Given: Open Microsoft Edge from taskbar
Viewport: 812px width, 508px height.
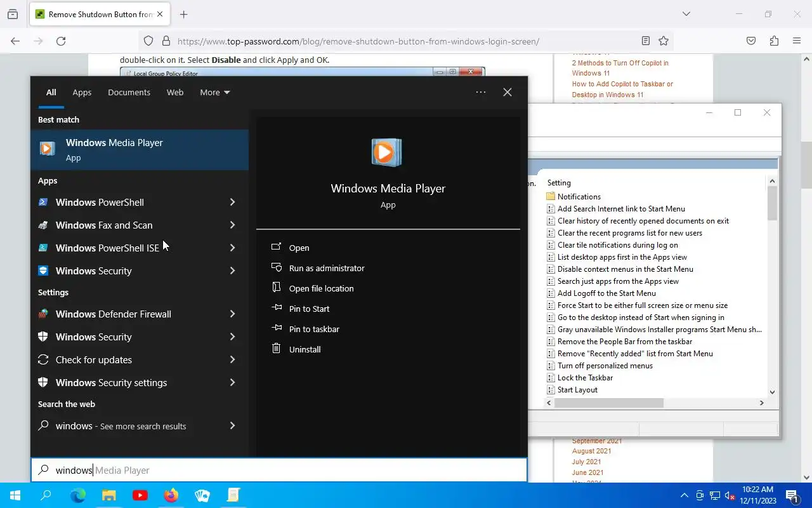Looking at the screenshot, I should point(77,495).
